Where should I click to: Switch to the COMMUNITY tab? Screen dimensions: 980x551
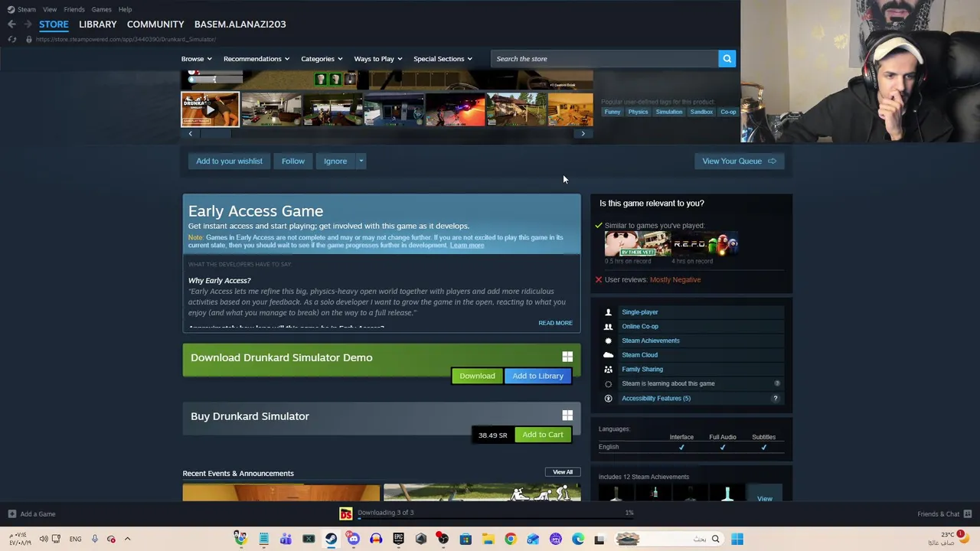tap(155, 24)
